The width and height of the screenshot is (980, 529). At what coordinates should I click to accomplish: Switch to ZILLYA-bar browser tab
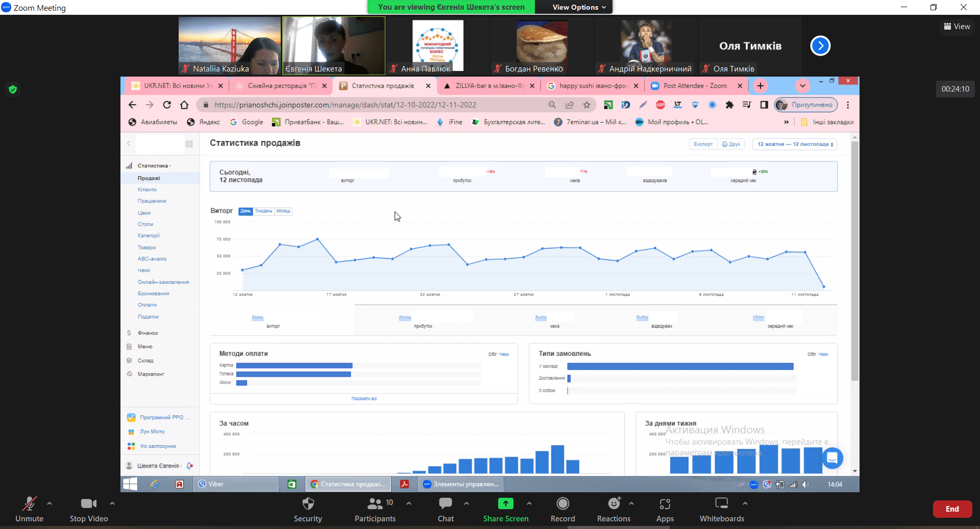(x=489, y=86)
